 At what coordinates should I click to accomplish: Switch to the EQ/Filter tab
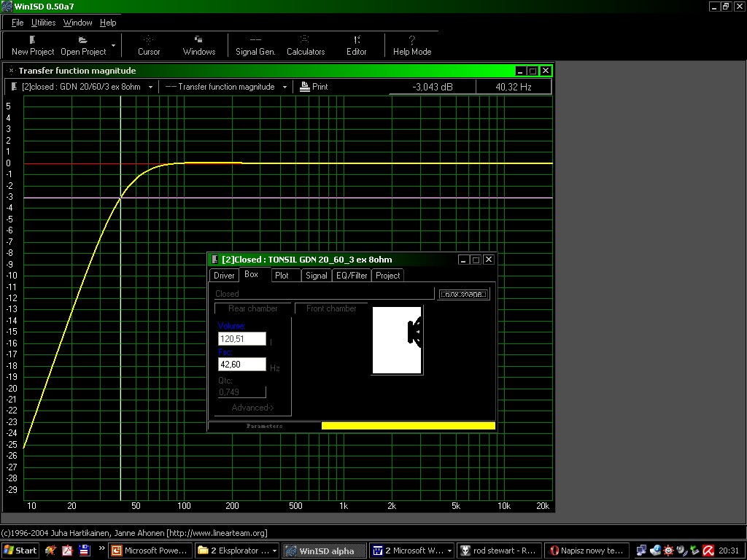(351, 276)
